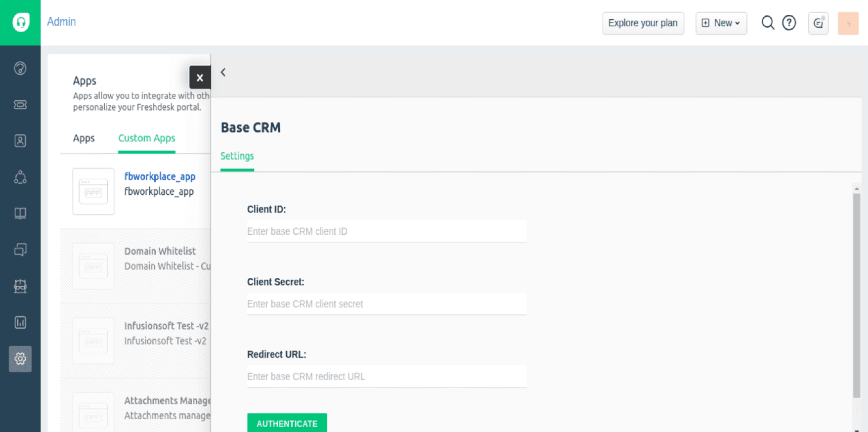The width and height of the screenshot is (868, 432).
Task: Close the Base CRM panel
Action: (x=200, y=78)
